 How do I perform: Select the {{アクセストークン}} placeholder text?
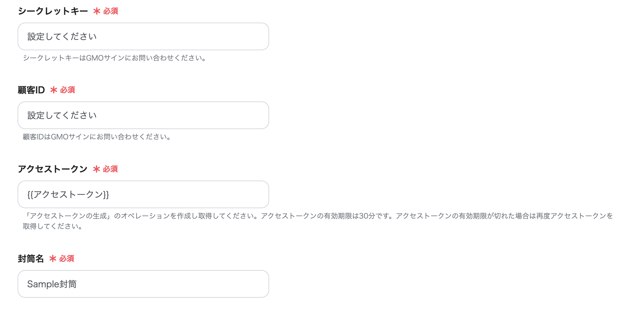68,195
